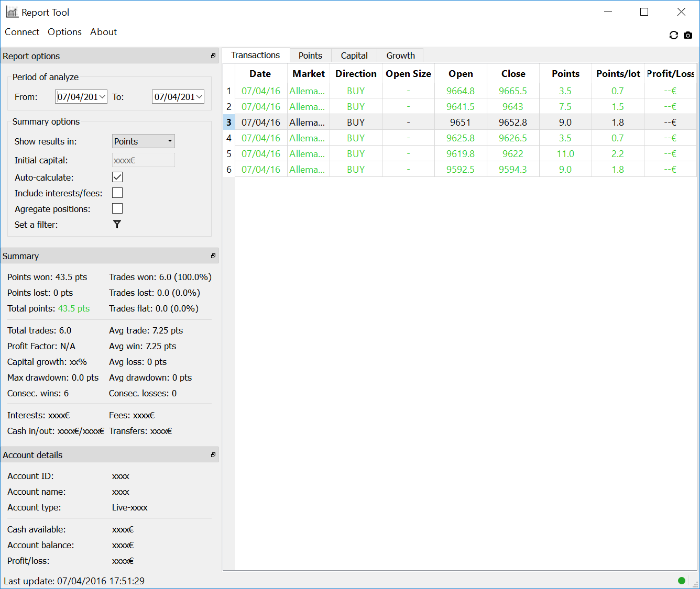This screenshot has width=700, height=589.
Task: Sort by the Points/lot column header
Action: [x=618, y=74]
